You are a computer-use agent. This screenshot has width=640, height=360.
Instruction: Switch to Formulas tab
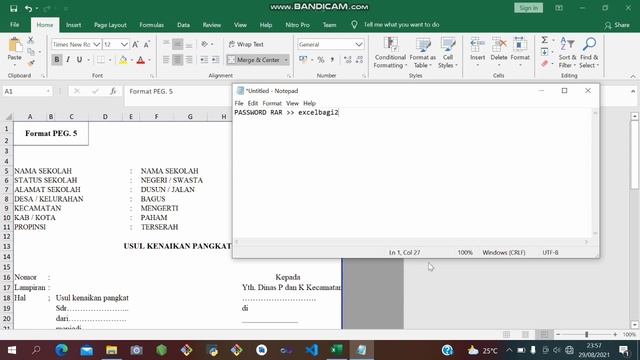(151, 25)
